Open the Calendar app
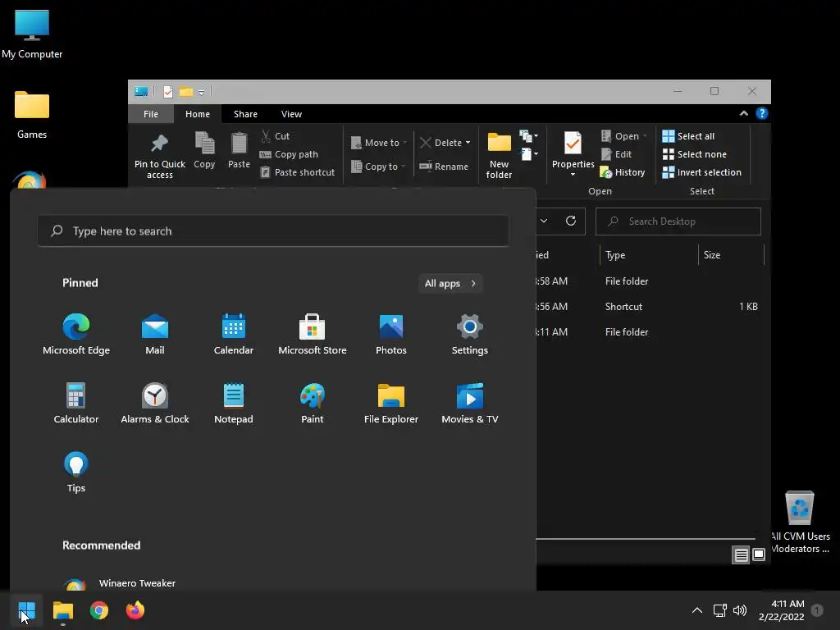 pos(234,335)
